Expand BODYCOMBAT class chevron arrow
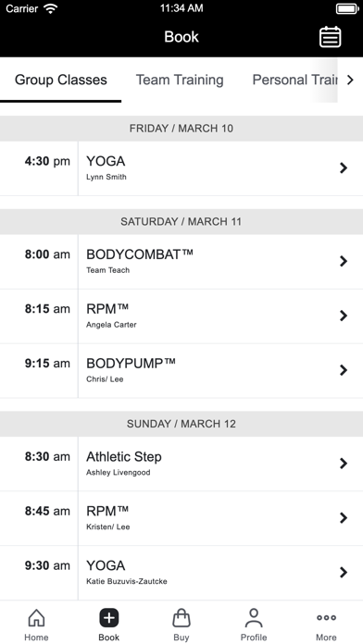The image size is (363, 644). click(x=344, y=261)
